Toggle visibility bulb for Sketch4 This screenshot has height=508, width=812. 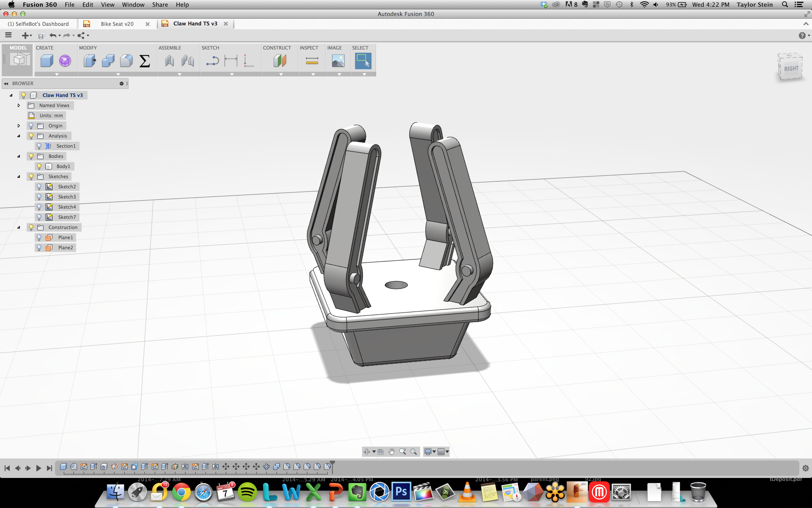(x=39, y=207)
